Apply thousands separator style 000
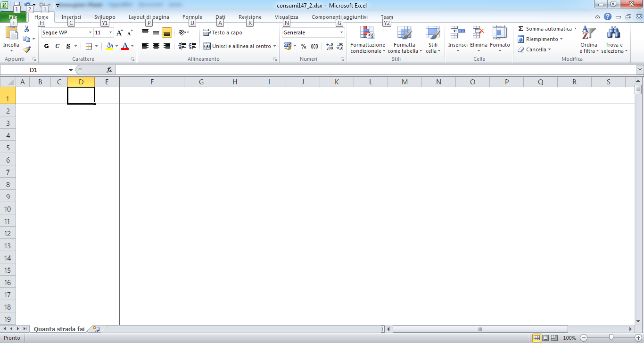 pos(314,46)
